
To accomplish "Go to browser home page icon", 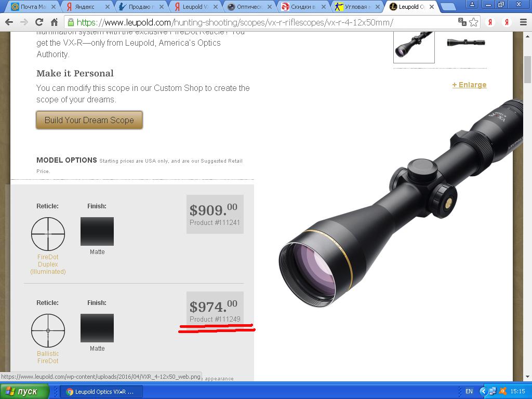I will 54,22.
